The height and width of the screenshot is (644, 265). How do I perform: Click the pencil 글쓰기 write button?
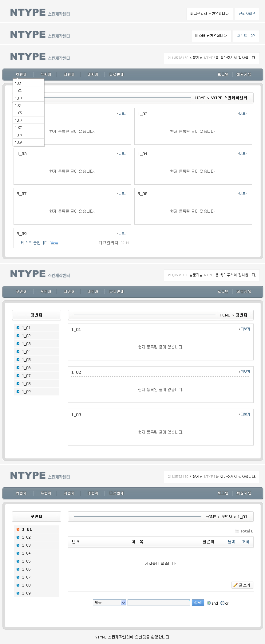click(242, 585)
